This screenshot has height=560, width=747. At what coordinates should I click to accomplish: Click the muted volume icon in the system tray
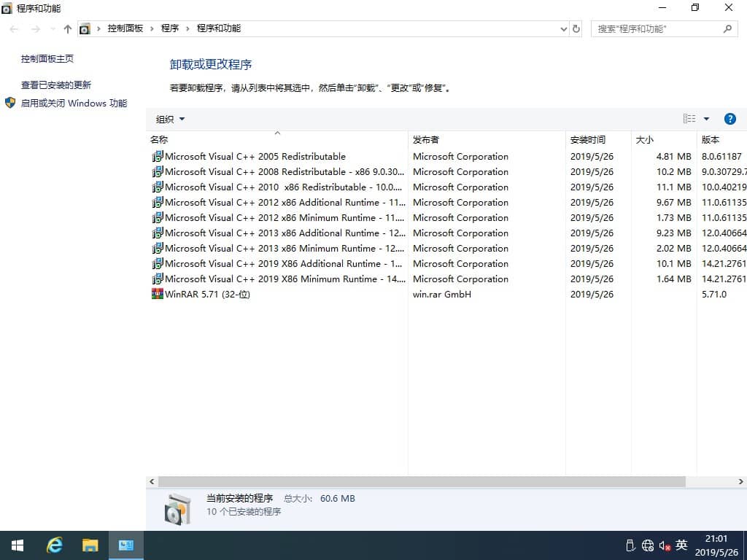pyautogui.click(x=665, y=545)
